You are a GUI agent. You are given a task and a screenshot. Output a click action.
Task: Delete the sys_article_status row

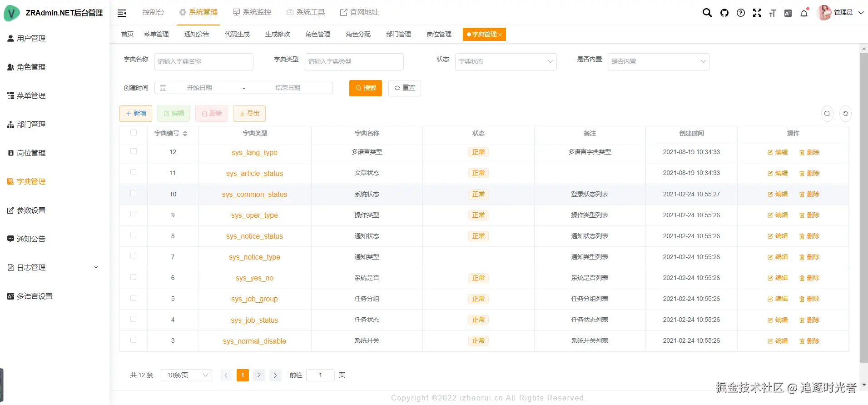809,173
